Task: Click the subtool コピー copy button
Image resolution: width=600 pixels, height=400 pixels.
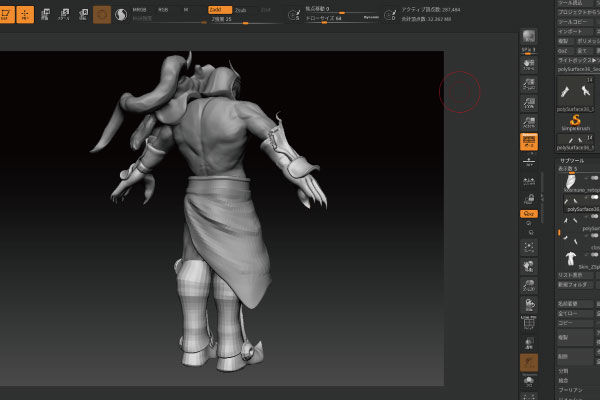Action: [575, 323]
